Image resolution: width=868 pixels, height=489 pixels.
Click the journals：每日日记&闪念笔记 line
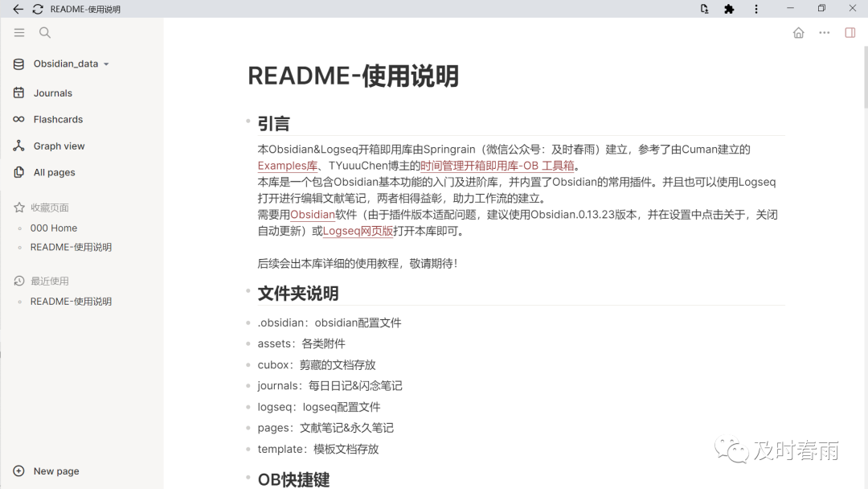tap(330, 386)
